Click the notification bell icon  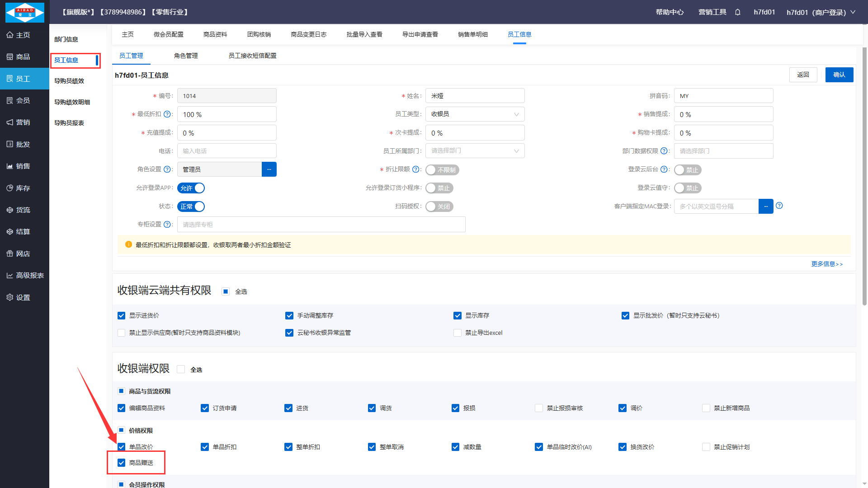[737, 12]
